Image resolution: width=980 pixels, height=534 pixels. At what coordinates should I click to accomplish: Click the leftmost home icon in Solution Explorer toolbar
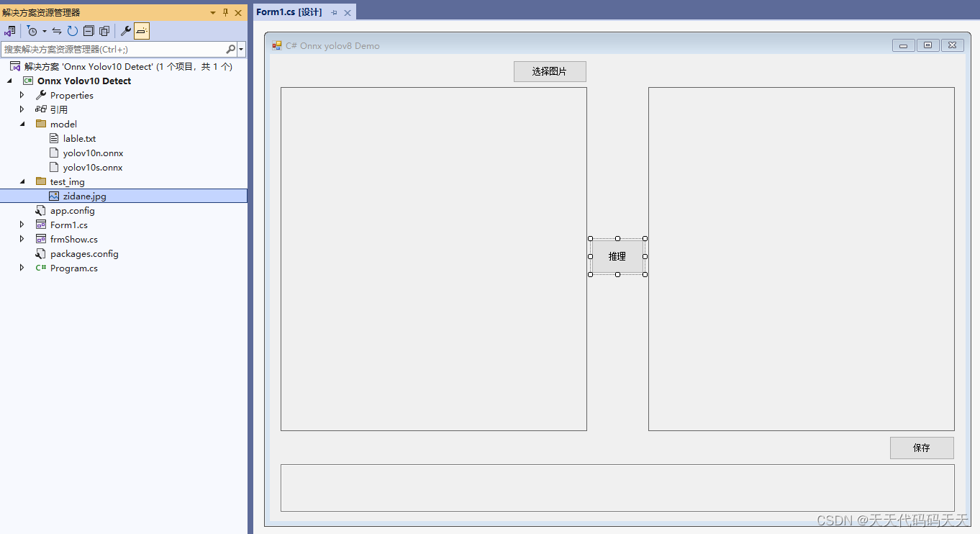(9, 30)
